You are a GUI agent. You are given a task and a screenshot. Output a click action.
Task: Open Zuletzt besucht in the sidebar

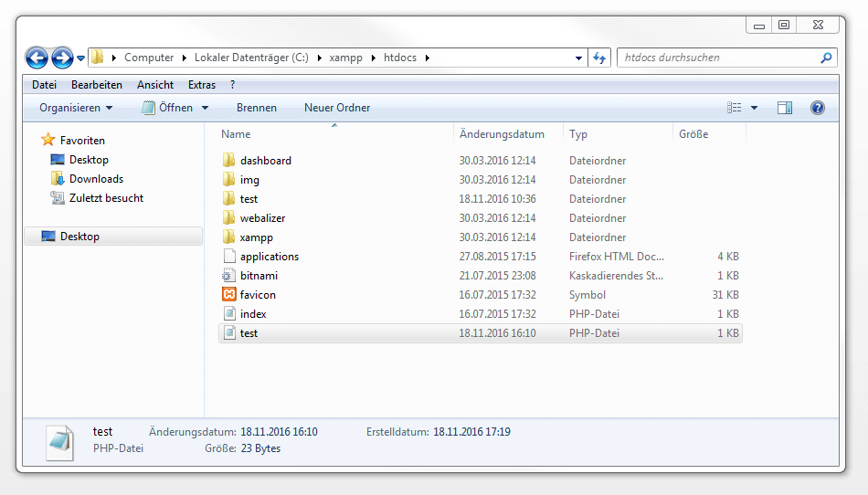point(106,198)
